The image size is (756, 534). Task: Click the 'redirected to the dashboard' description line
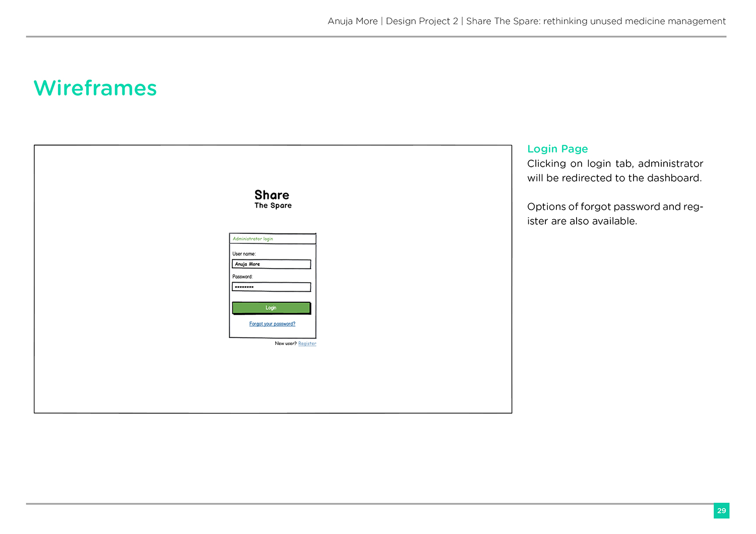click(x=614, y=178)
